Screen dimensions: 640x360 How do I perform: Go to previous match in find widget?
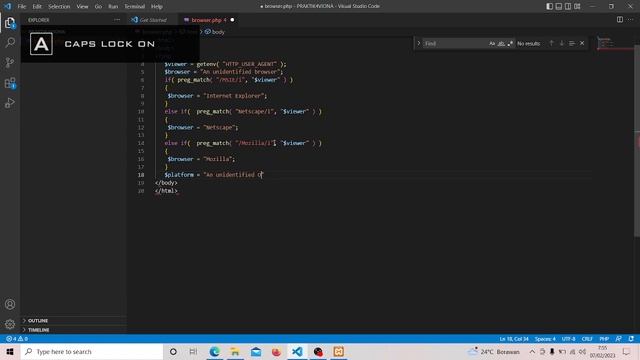[551, 43]
